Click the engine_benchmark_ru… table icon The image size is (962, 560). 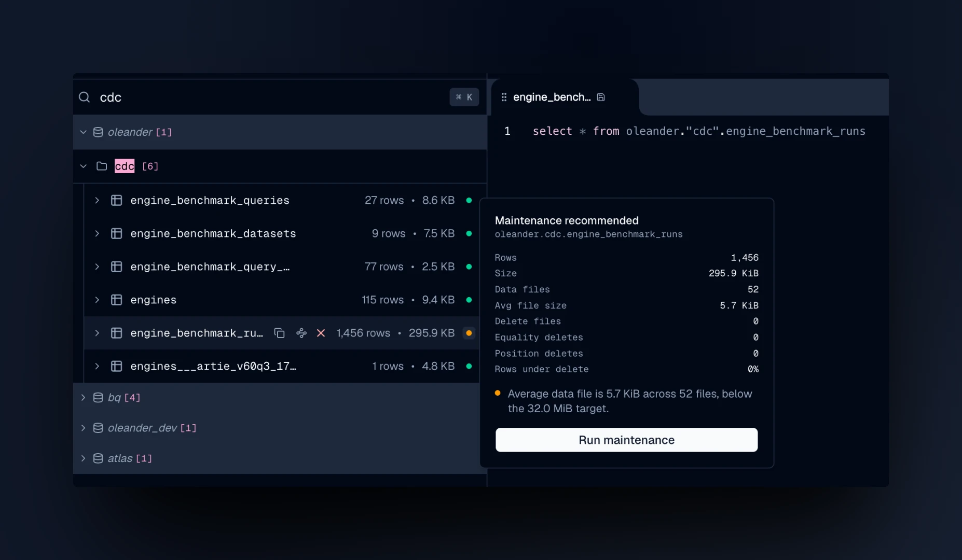tap(117, 333)
